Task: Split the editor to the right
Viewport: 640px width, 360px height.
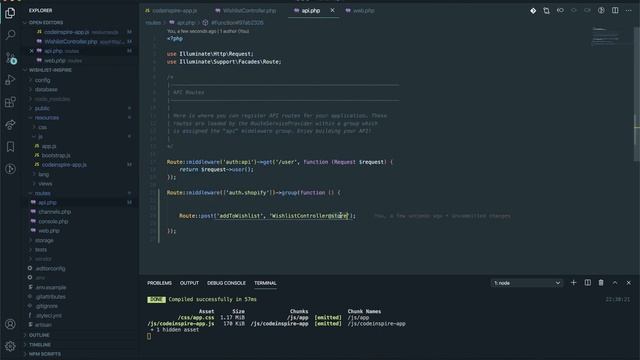Action: [x=615, y=11]
